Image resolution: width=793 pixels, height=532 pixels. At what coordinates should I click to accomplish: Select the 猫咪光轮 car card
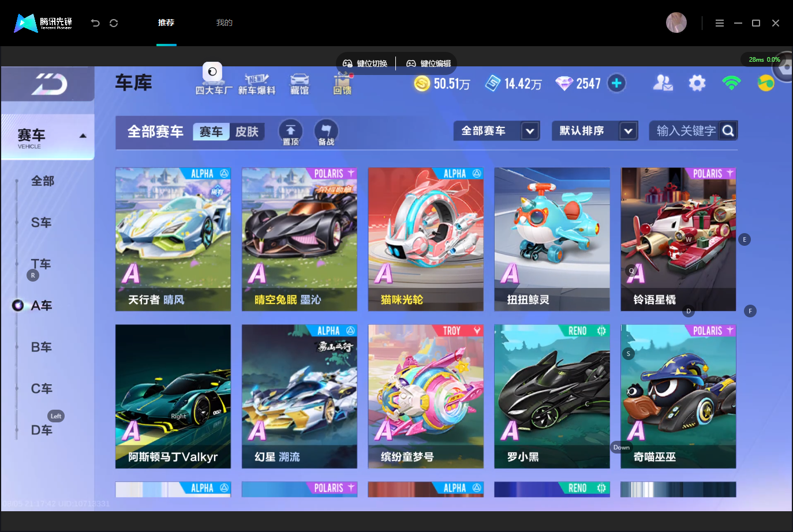(x=426, y=239)
